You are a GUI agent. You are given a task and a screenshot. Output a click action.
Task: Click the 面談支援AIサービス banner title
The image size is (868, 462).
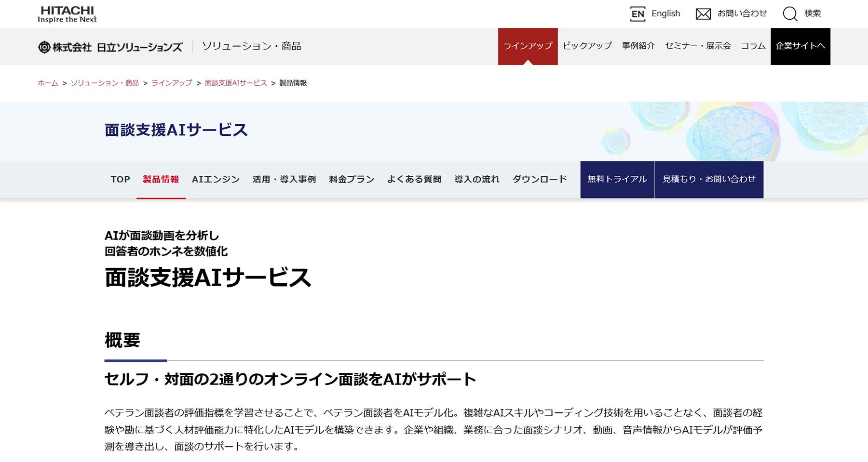(176, 130)
